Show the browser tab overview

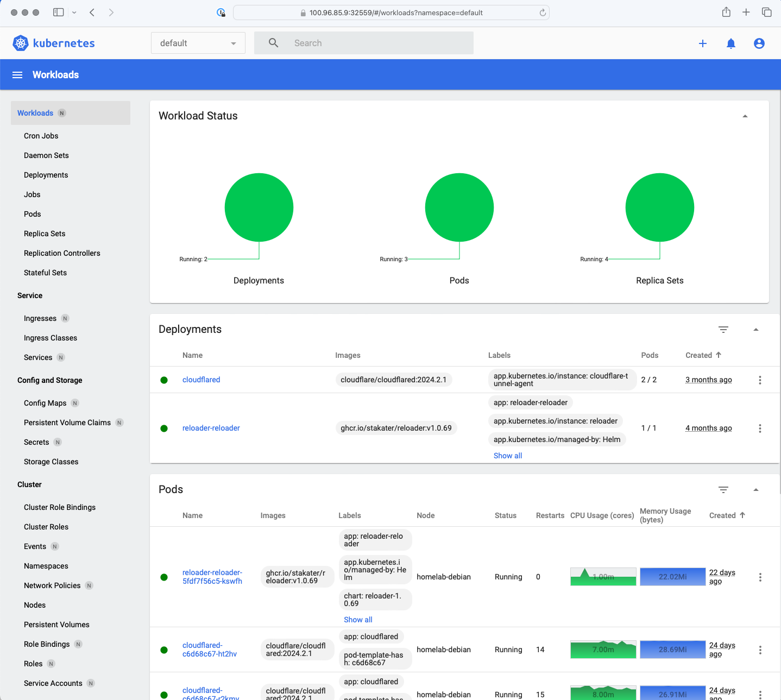point(767,12)
